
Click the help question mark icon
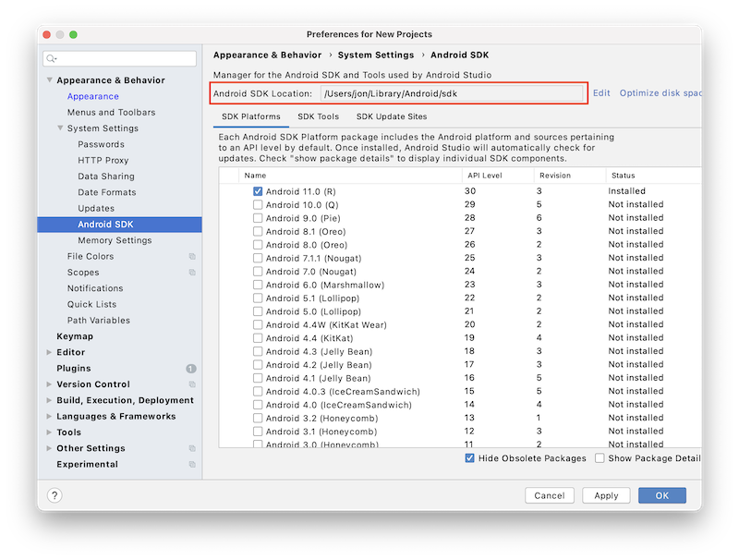55,495
